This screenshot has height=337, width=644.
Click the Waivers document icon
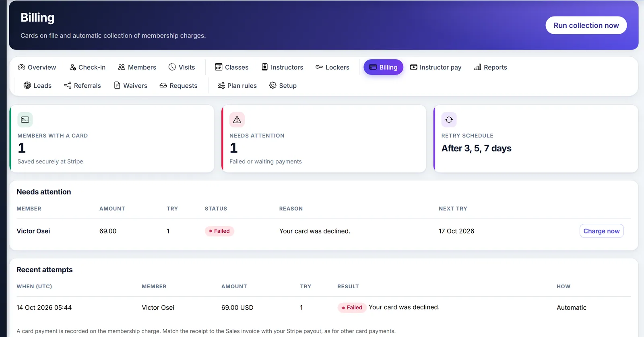pos(117,85)
